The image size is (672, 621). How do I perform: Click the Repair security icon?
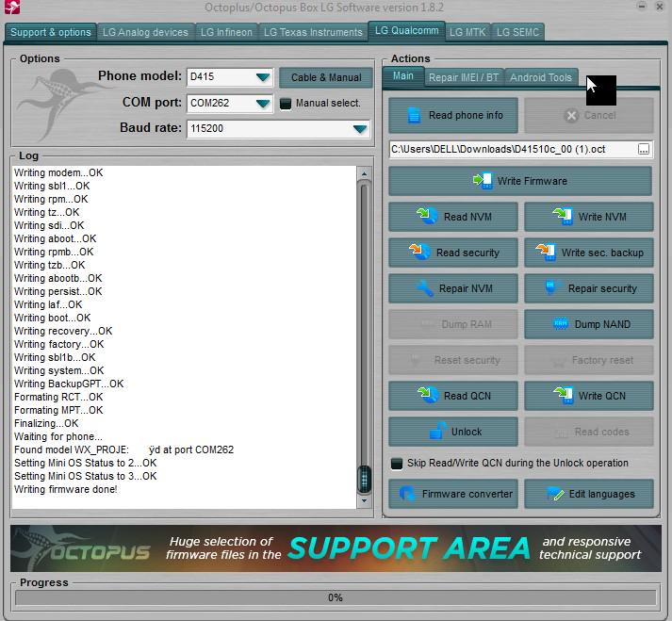pyautogui.click(x=552, y=287)
